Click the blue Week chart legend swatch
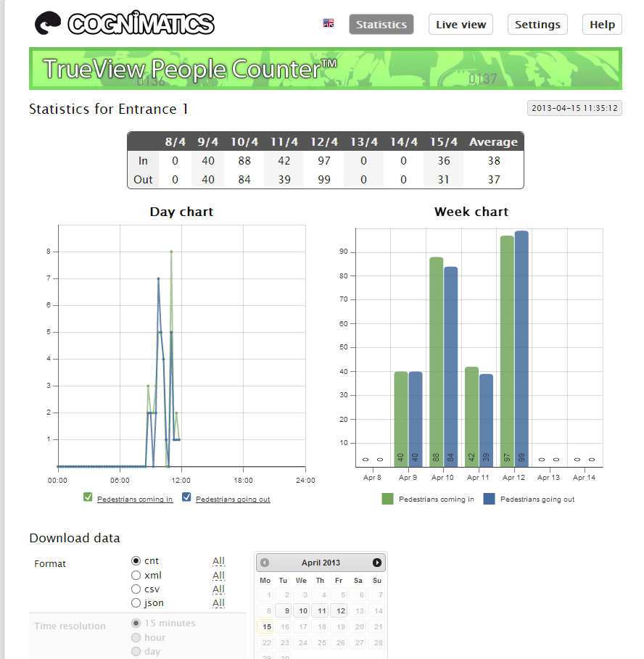This screenshot has height=659, width=644. 489,499
